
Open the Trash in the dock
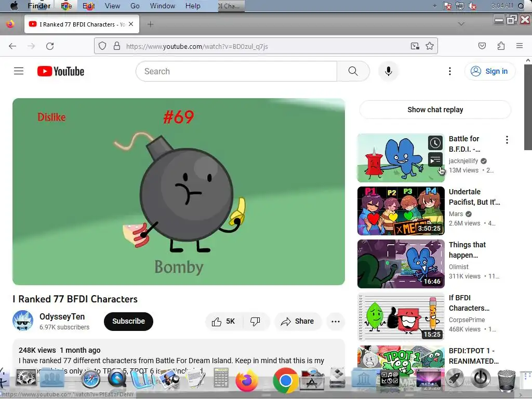506,380
